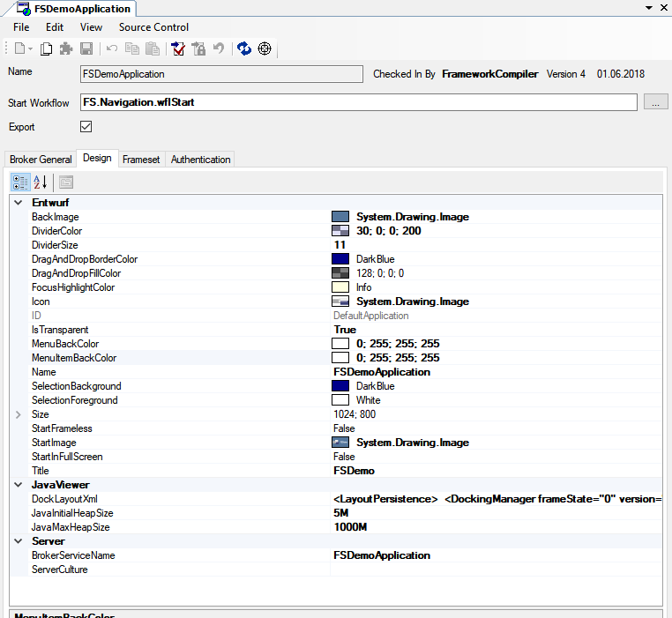Image resolution: width=672 pixels, height=618 pixels.
Task: Select the BrokerServiceName property row
Action: coord(346,555)
